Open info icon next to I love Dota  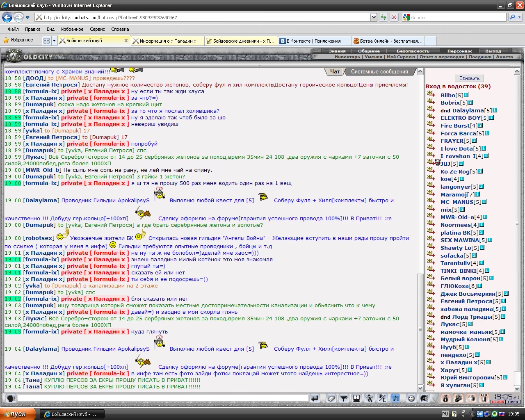point(484,148)
